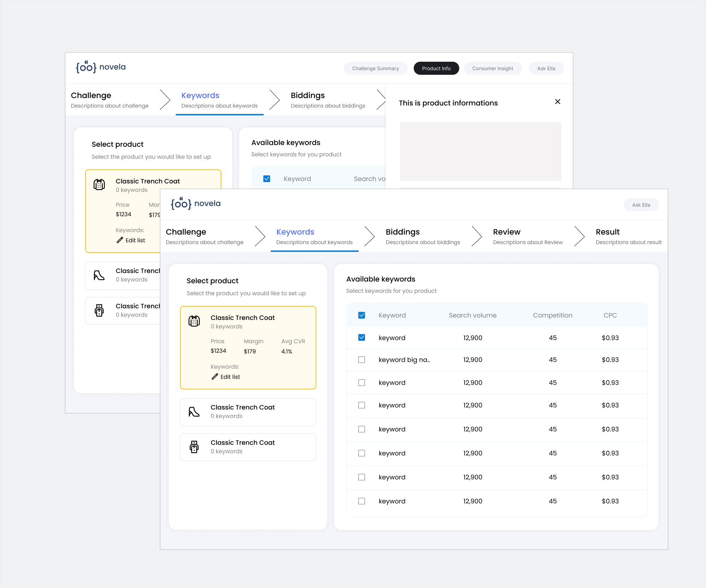The height and width of the screenshot is (588, 706).
Task: Select the boot Classic Trench Coat card, front window
Action: pyautogui.click(x=248, y=412)
